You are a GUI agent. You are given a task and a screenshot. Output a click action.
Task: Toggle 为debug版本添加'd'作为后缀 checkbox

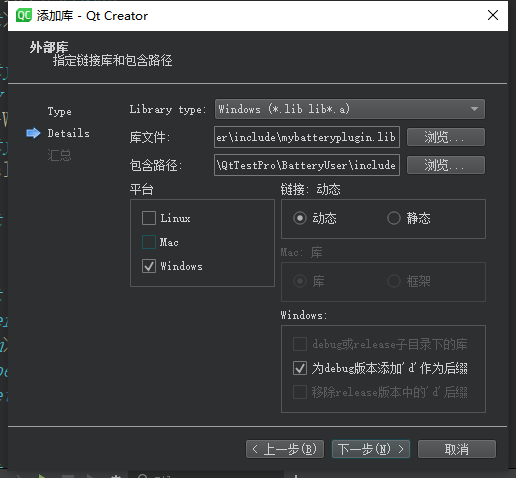(300, 368)
